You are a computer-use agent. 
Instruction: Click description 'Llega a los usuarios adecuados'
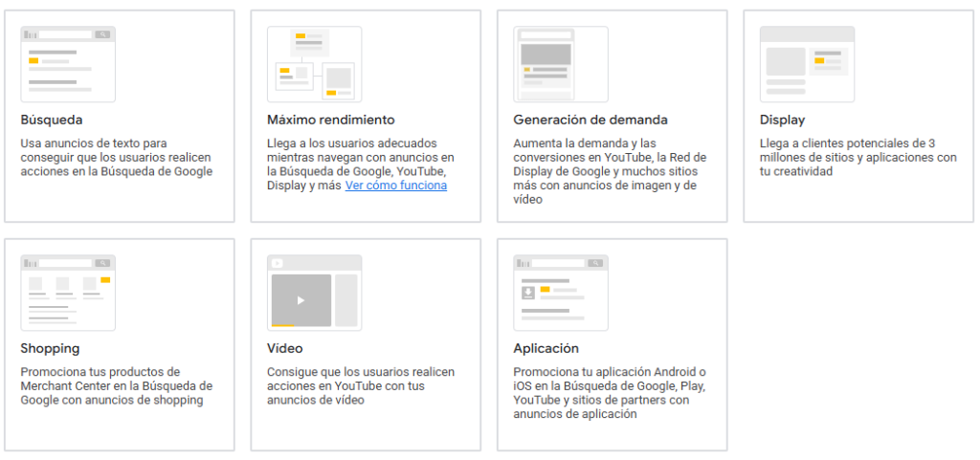click(361, 164)
